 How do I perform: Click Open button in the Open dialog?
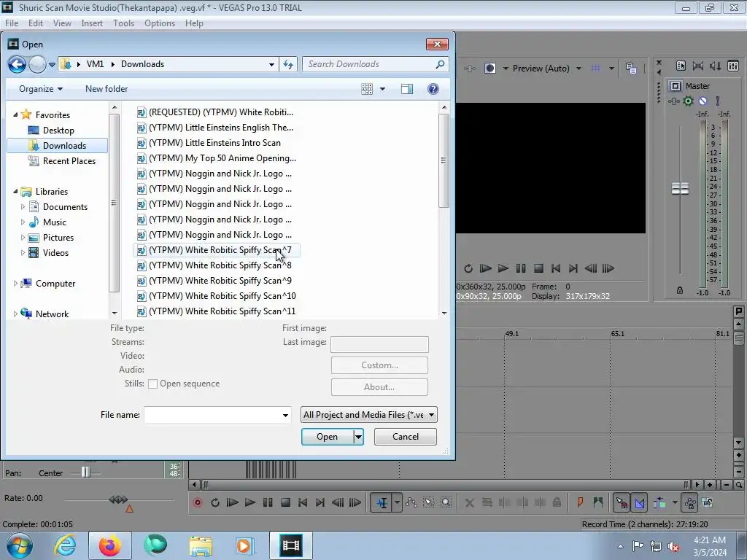(328, 437)
